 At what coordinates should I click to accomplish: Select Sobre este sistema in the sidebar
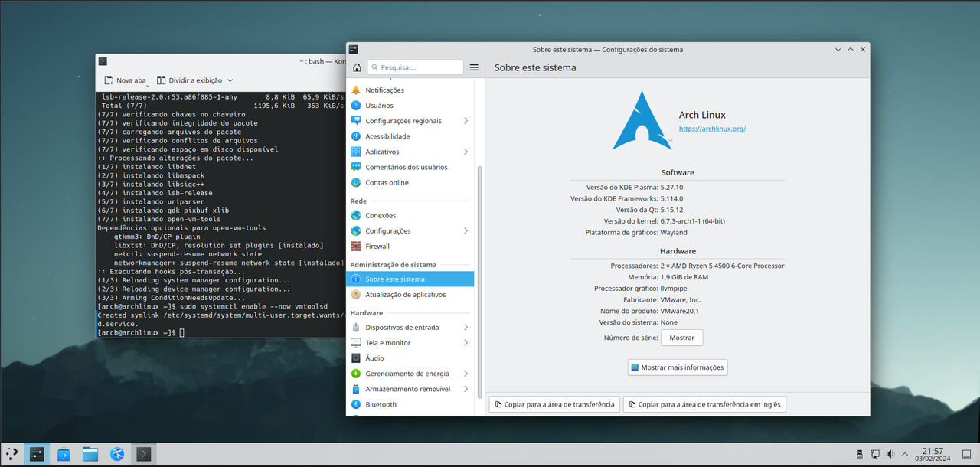point(411,279)
